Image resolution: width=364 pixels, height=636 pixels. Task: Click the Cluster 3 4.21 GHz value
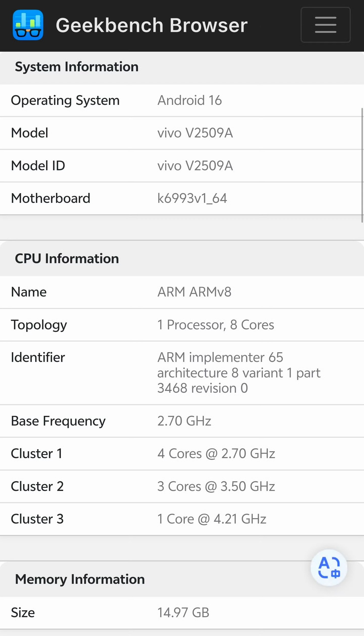(x=212, y=519)
